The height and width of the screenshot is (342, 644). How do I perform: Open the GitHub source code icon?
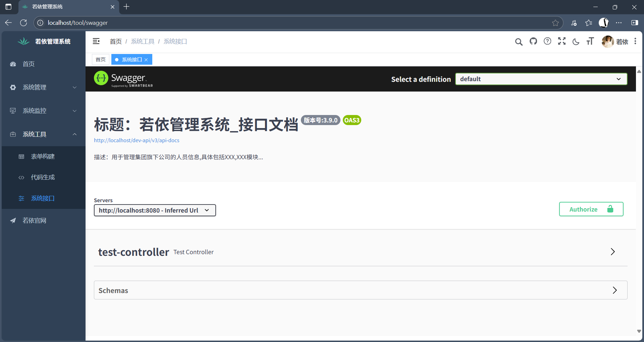coord(533,41)
